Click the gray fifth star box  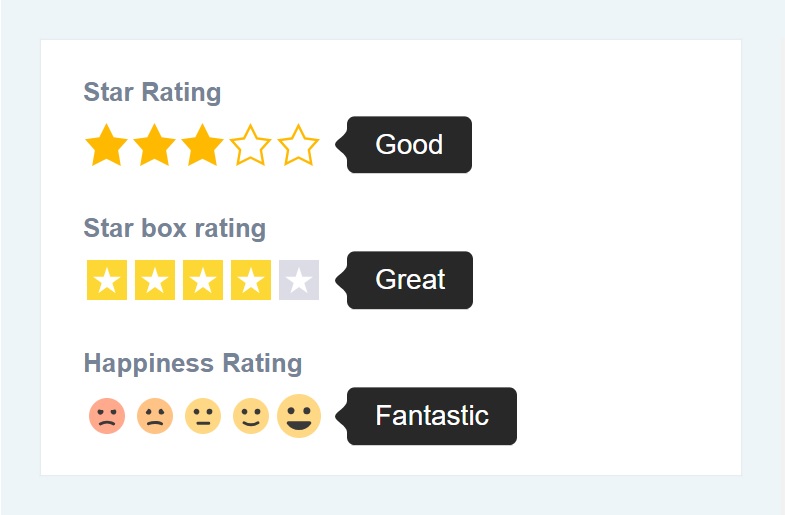[299, 280]
